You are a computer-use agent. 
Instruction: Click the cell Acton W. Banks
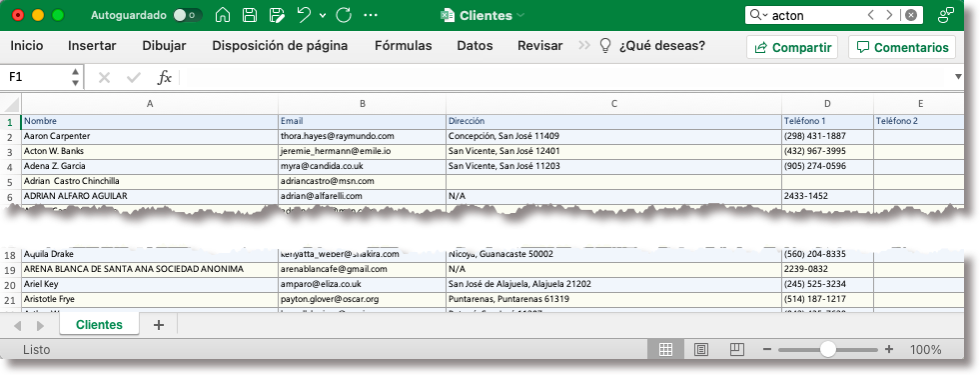point(150,151)
